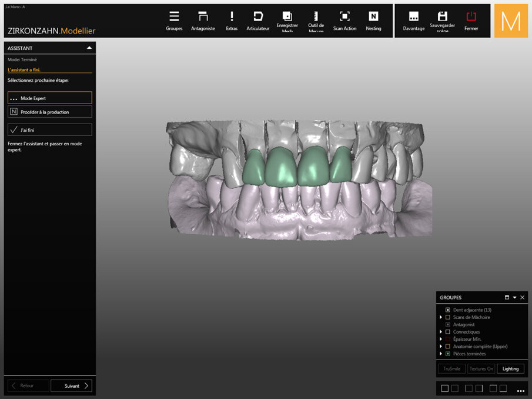Toggle visibility of Connectiques group
Image resolution: width=532 pixels, height=399 pixels.
(447, 332)
